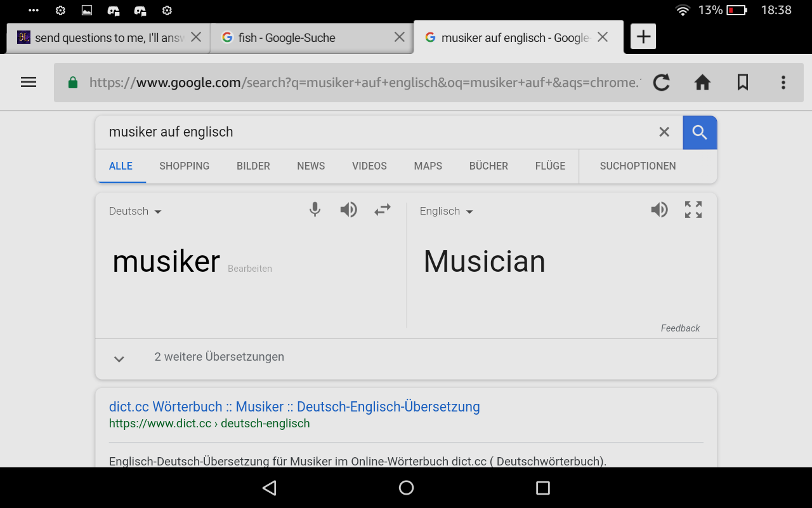The image size is (812, 508).
Task: Select the ALLE results tab
Action: tap(121, 166)
